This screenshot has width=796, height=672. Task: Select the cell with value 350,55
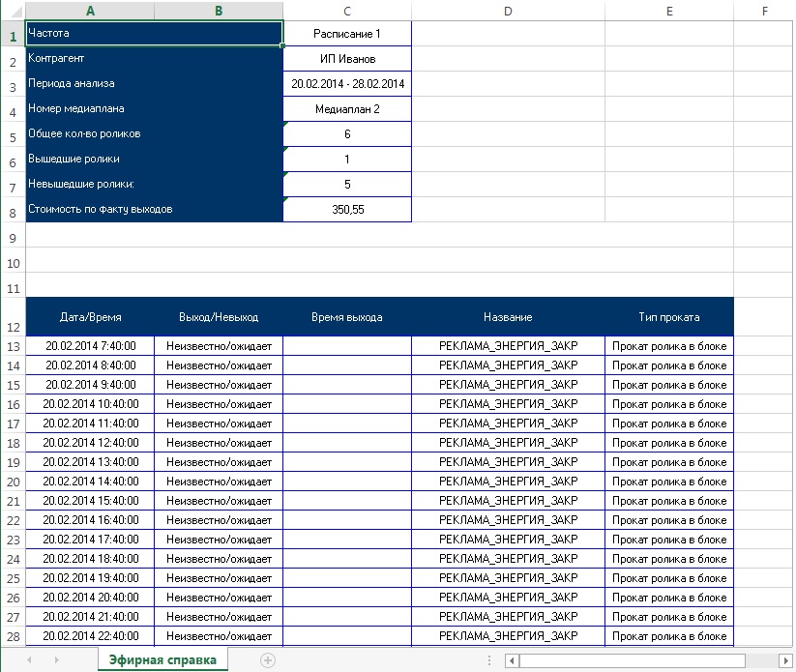point(347,209)
